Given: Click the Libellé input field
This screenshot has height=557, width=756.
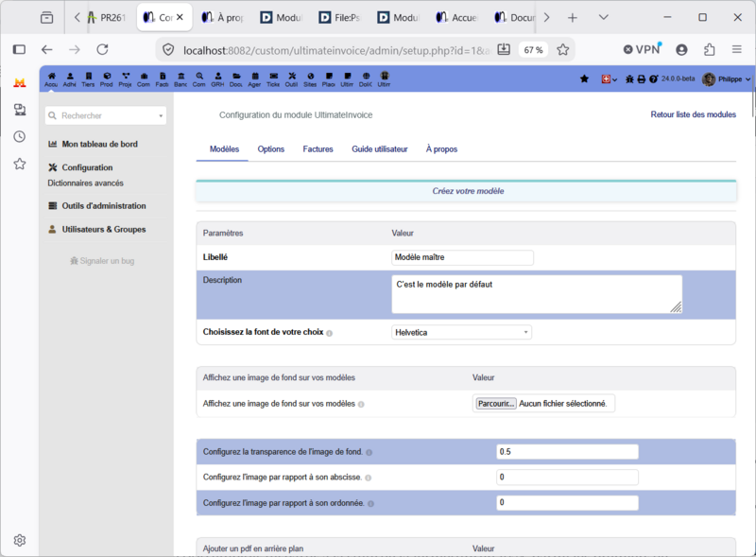Looking at the screenshot, I should pos(462,257).
